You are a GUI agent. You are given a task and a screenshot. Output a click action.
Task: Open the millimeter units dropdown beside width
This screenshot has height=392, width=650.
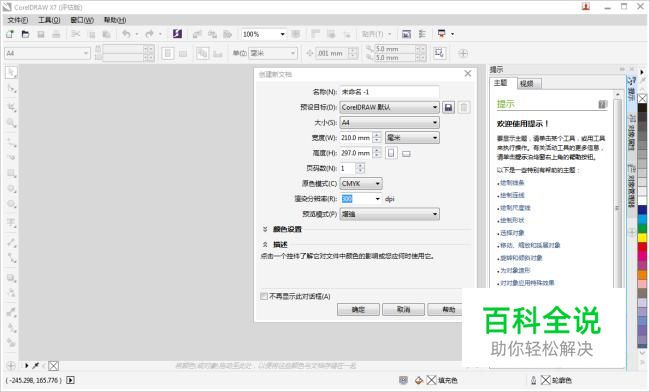[x=412, y=138]
